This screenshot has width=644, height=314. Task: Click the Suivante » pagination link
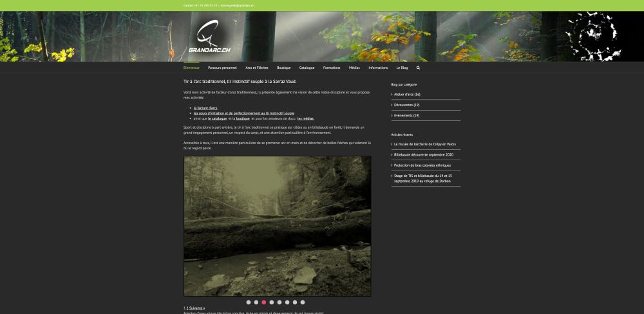point(197,308)
